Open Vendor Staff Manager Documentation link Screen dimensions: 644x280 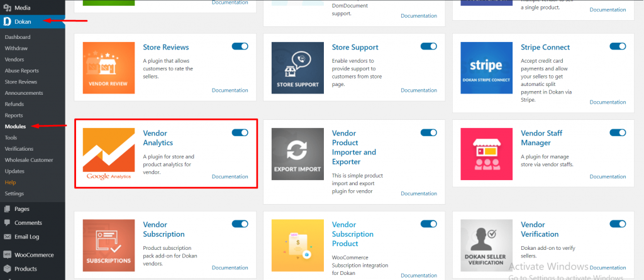pos(608,176)
